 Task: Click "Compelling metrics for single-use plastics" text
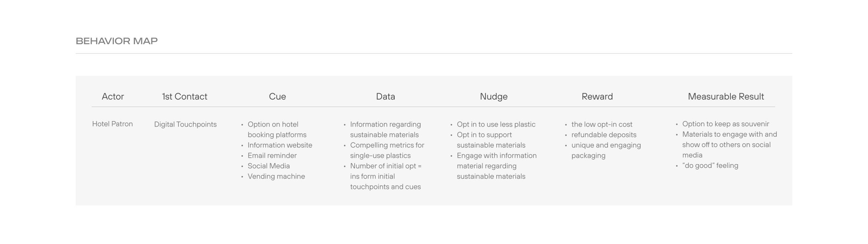[x=387, y=150]
